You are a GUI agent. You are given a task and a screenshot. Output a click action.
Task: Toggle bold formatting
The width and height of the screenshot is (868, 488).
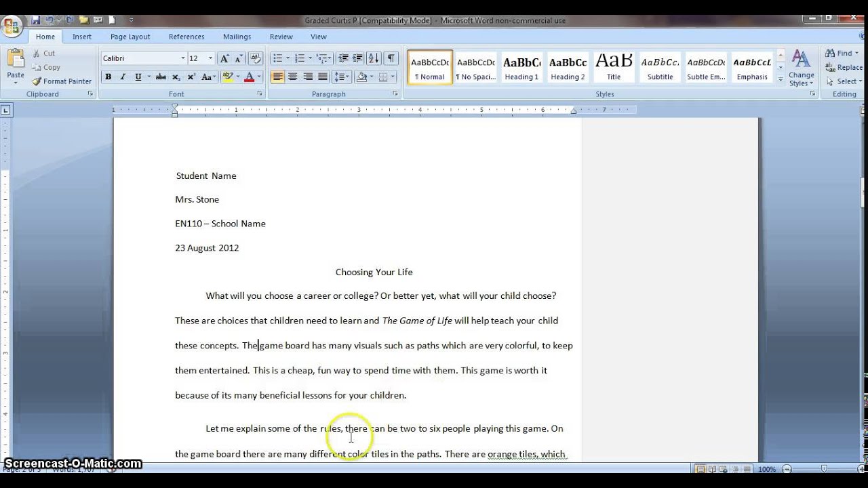click(108, 77)
